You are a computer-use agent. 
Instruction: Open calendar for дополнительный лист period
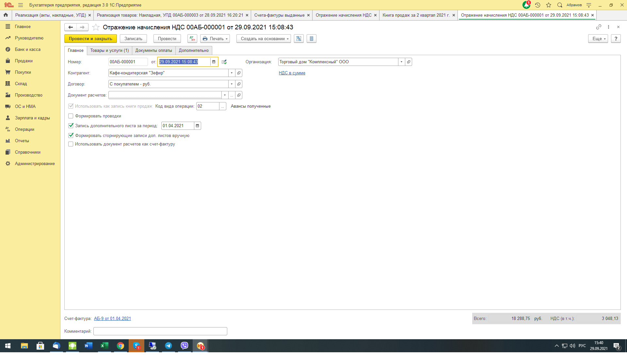[x=198, y=126]
